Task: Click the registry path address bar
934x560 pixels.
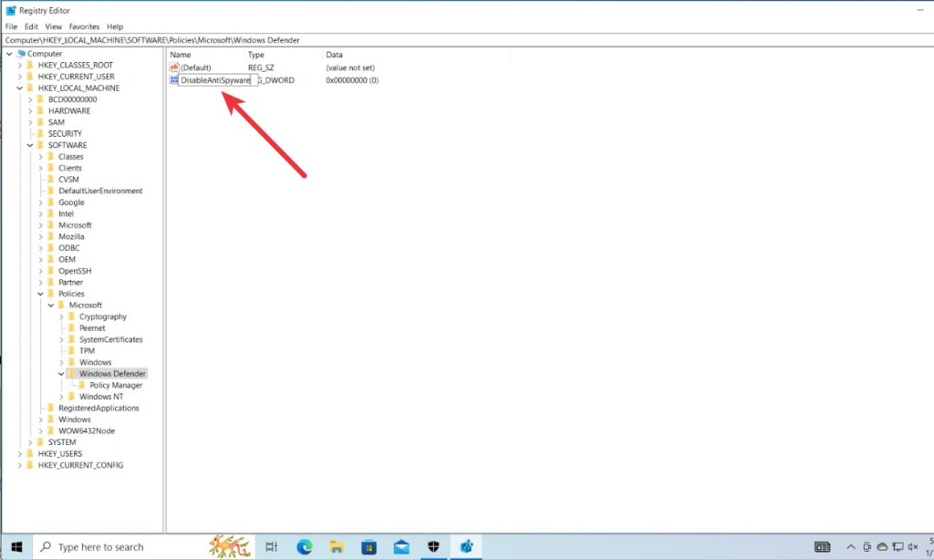Action: [467, 40]
